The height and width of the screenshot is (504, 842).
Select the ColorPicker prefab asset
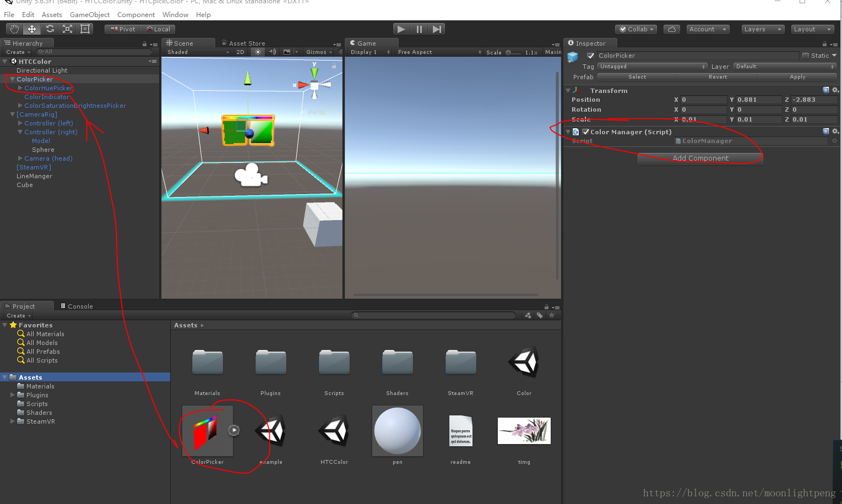click(208, 431)
